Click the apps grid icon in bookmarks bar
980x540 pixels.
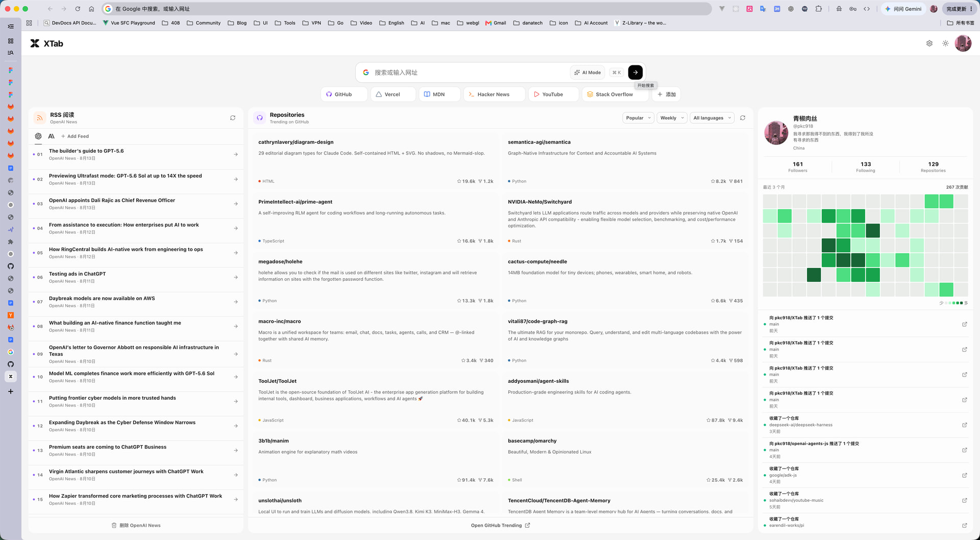pos(29,23)
